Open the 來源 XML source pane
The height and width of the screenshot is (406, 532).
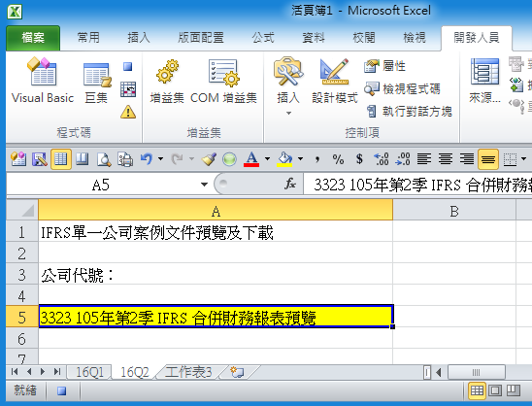(x=484, y=82)
